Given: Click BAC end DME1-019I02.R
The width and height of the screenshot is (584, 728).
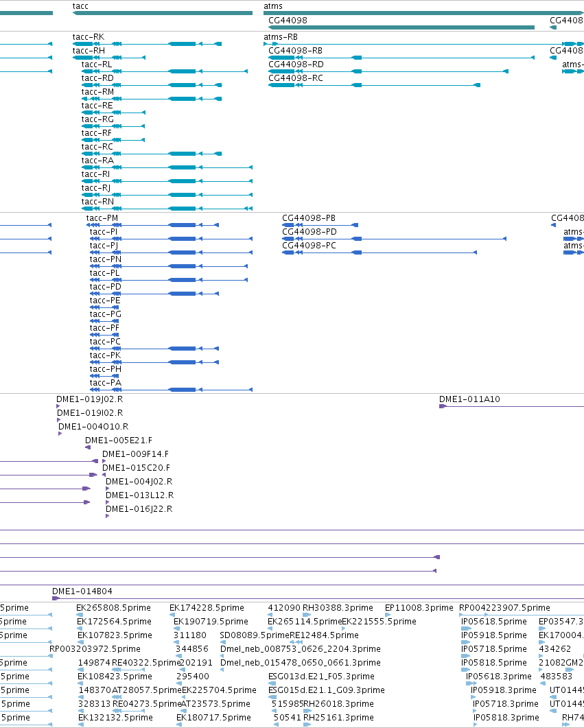Looking at the screenshot, I should point(90,413).
